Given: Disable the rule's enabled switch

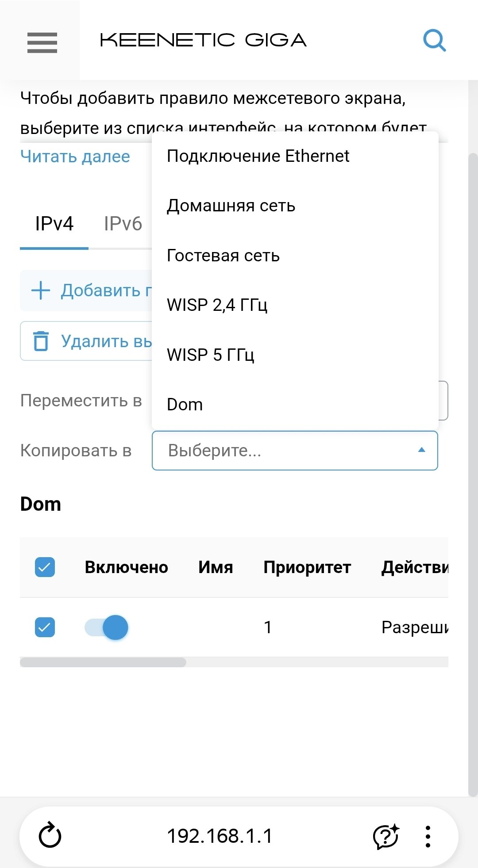Looking at the screenshot, I should [x=107, y=627].
